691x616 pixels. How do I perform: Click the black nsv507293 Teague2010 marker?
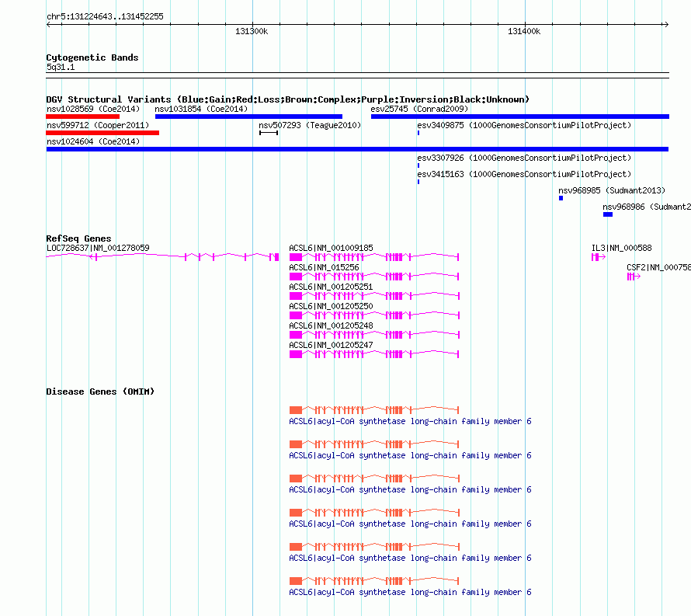[x=269, y=133]
